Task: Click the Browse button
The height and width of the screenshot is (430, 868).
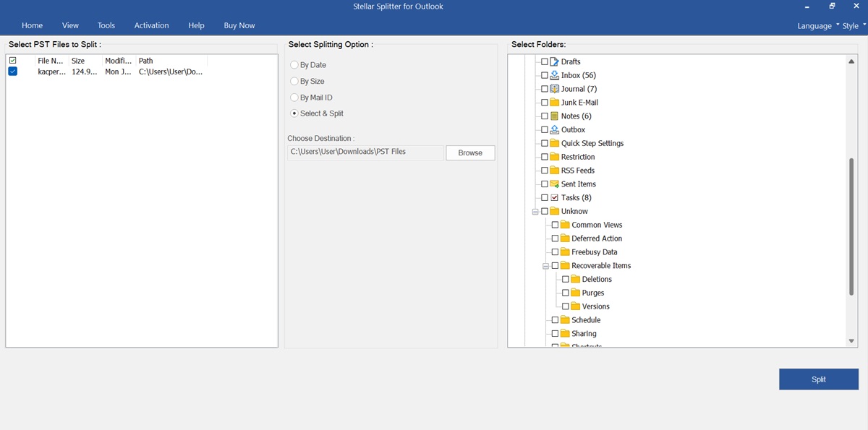Action: [470, 152]
